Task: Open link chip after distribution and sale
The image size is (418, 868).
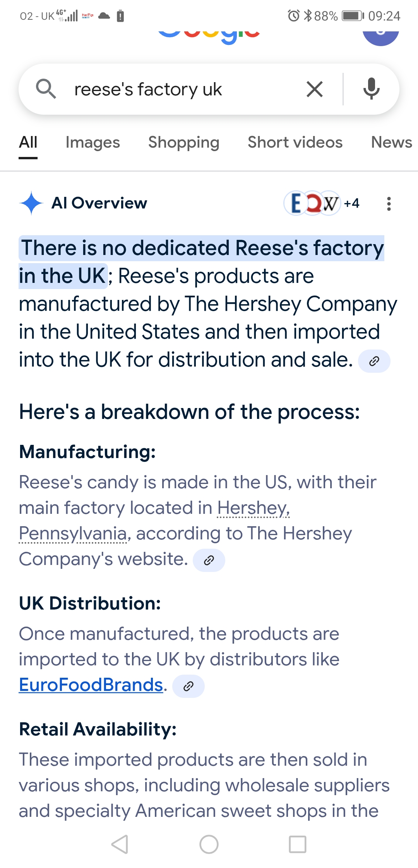Action: click(x=374, y=361)
